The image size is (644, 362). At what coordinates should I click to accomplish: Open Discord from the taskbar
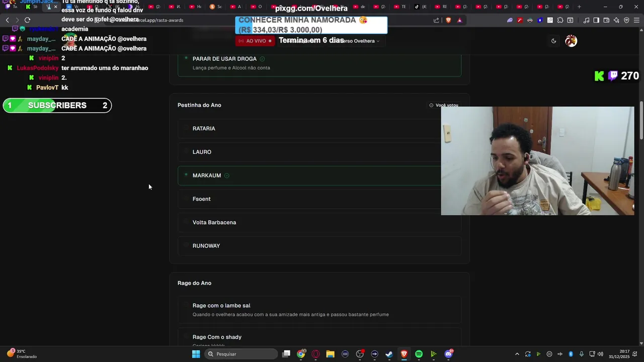tap(448, 354)
